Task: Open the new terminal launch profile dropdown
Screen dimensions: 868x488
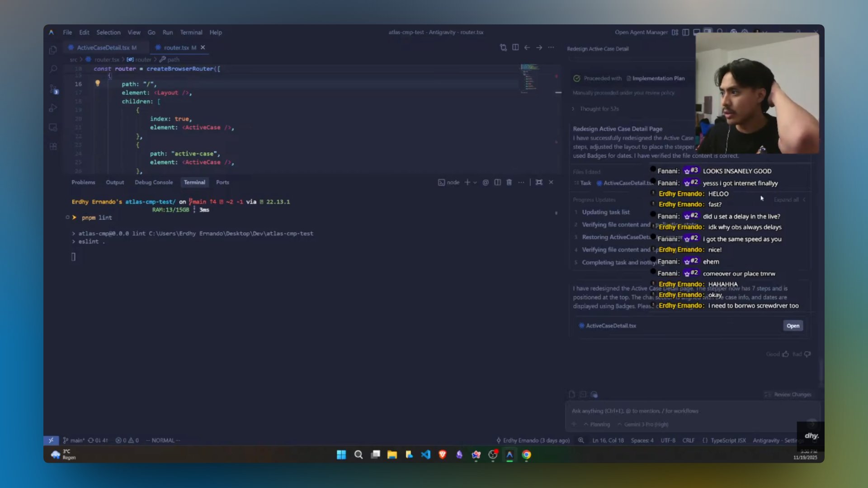Action: tap(475, 183)
